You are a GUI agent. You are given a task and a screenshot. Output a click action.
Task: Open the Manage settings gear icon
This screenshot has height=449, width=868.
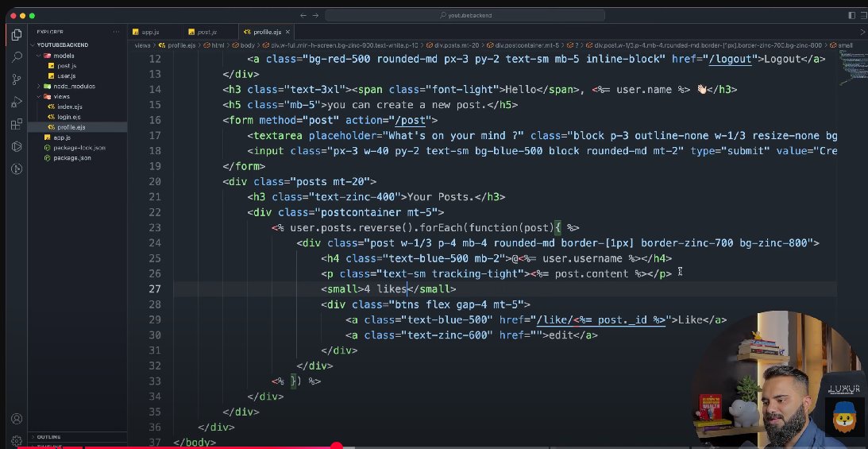17,440
